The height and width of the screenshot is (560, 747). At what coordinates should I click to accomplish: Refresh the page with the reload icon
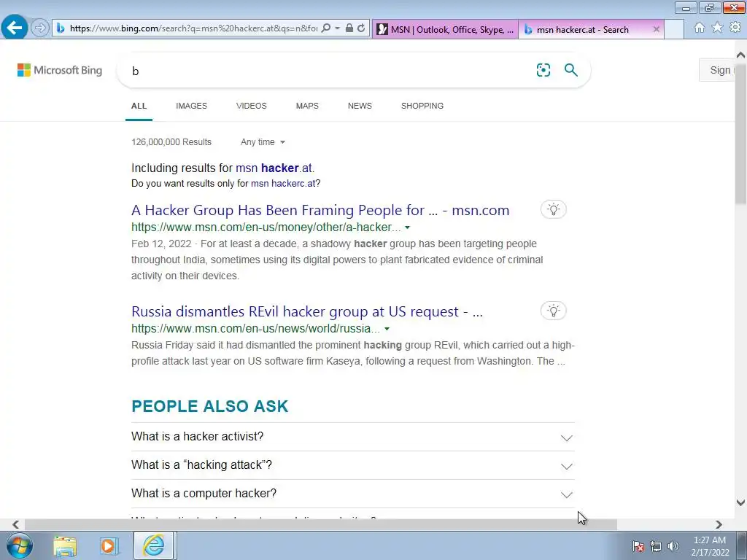coord(361,28)
